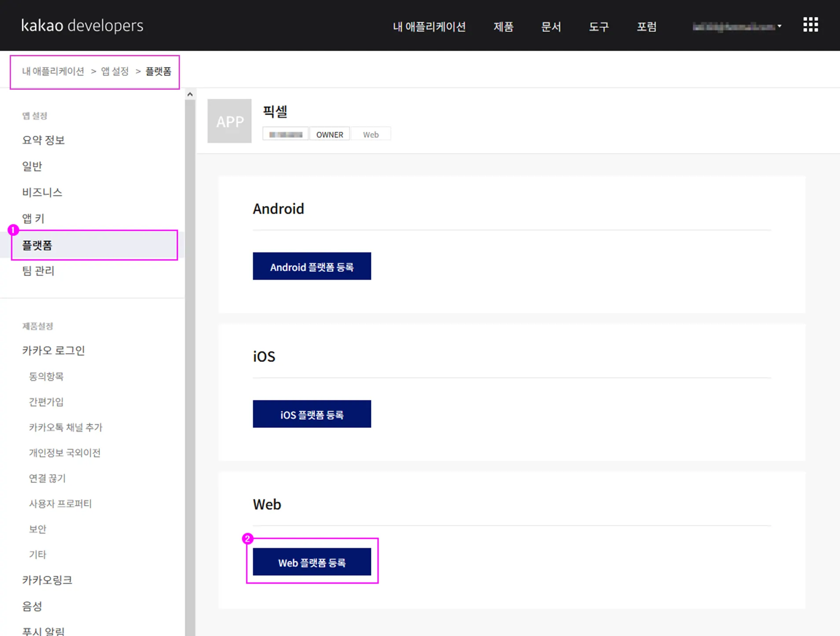Click 내 애플리케이션 in the breadcrumb
The height and width of the screenshot is (636, 840).
point(53,71)
